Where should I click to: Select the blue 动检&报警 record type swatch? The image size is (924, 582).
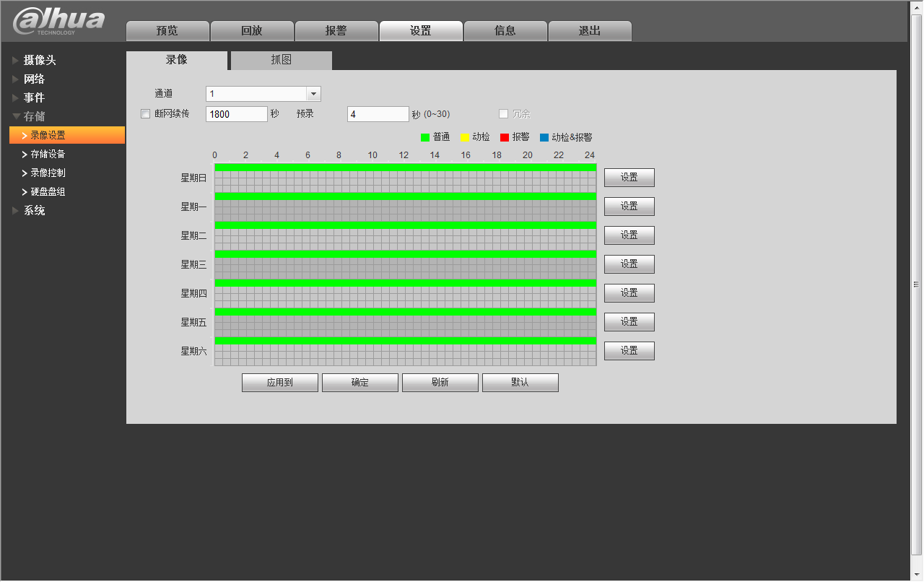tap(544, 137)
